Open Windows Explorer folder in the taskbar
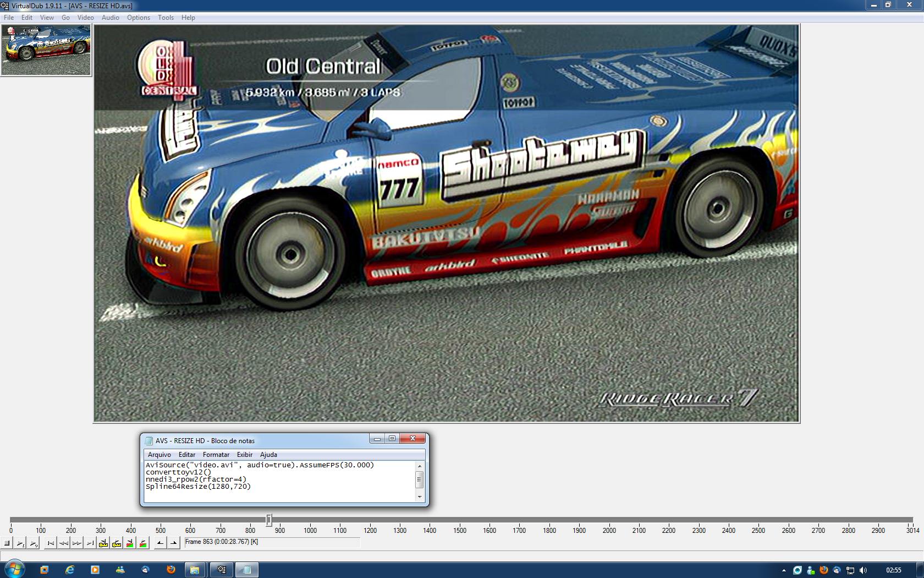 [x=195, y=570]
